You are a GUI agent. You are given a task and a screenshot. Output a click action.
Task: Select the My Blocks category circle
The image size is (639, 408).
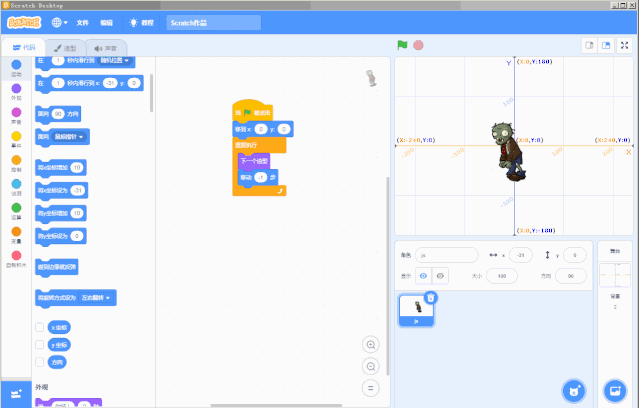[x=16, y=256]
